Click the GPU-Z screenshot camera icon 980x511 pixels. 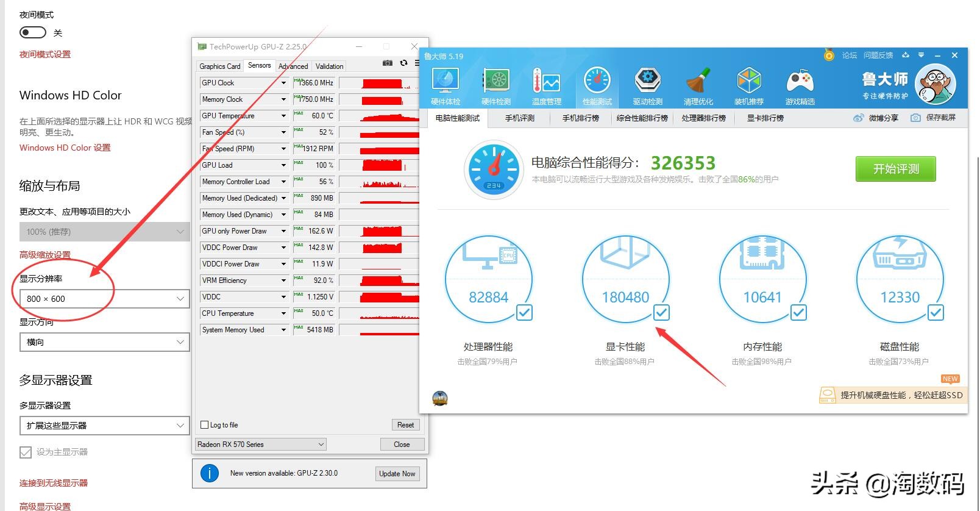(388, 63)
